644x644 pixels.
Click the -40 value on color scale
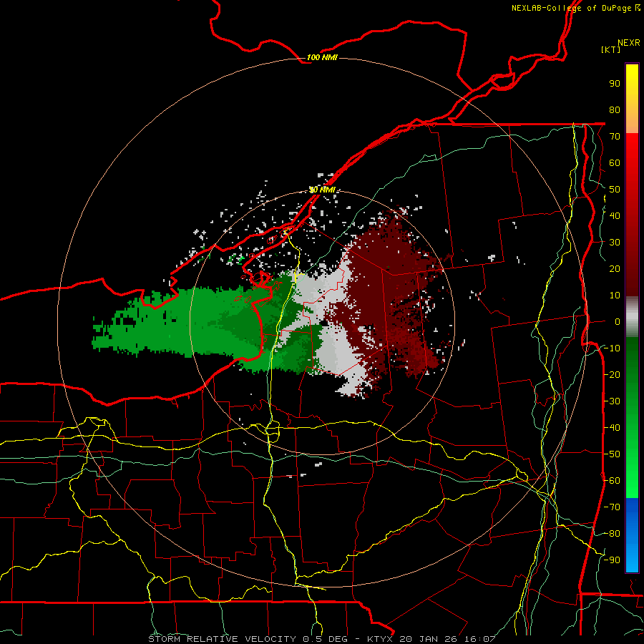coord(612,428)
